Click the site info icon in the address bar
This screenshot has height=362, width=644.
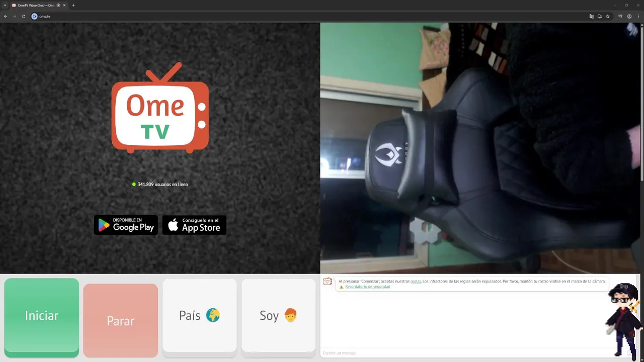tap(34, 16)
